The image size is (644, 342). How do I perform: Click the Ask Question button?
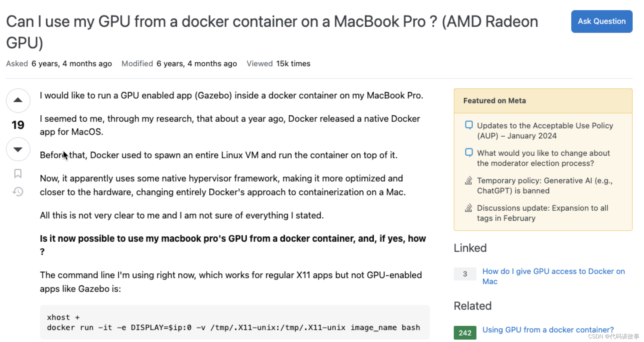pyautogui.click(x=601, y=21)
